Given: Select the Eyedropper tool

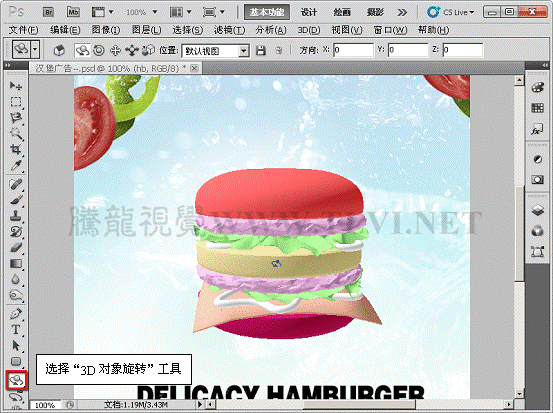Looking at the screenshot, I should 16,165.
